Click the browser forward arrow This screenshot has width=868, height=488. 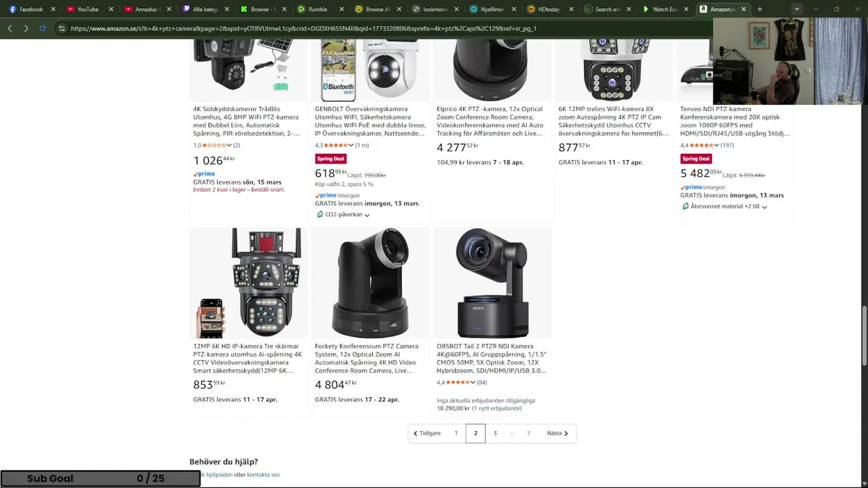[26, 28]
